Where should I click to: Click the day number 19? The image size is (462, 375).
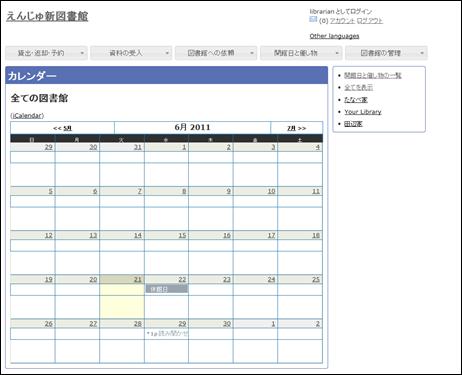pyautogui.click(x=49, y=279)
